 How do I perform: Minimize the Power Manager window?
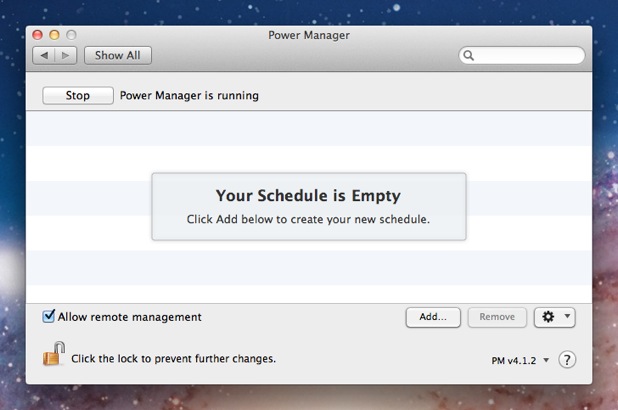(x=54, y=35)
